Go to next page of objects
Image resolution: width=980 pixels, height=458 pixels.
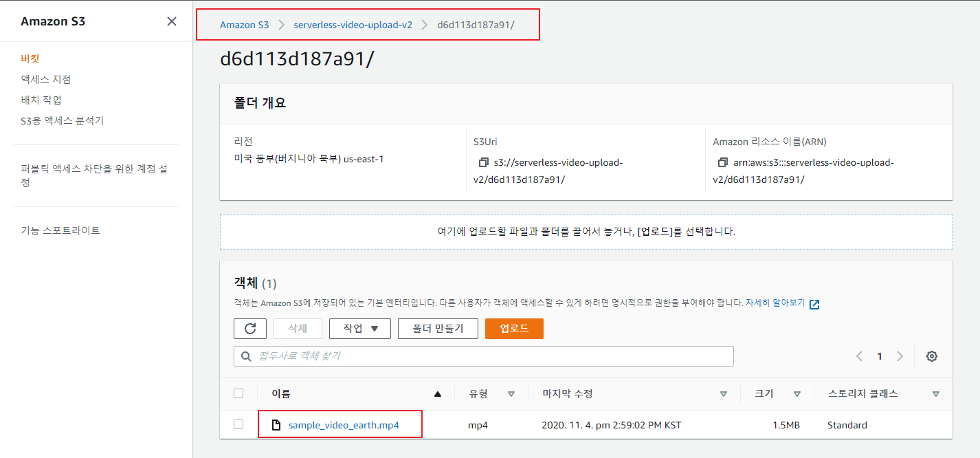(900, 356)
